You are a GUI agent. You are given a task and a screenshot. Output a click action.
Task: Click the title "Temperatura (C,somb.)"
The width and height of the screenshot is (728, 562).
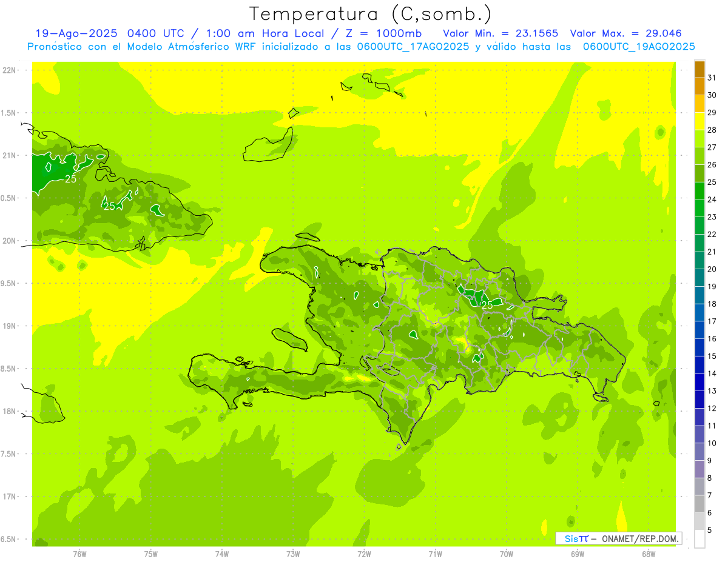point(369,14)
